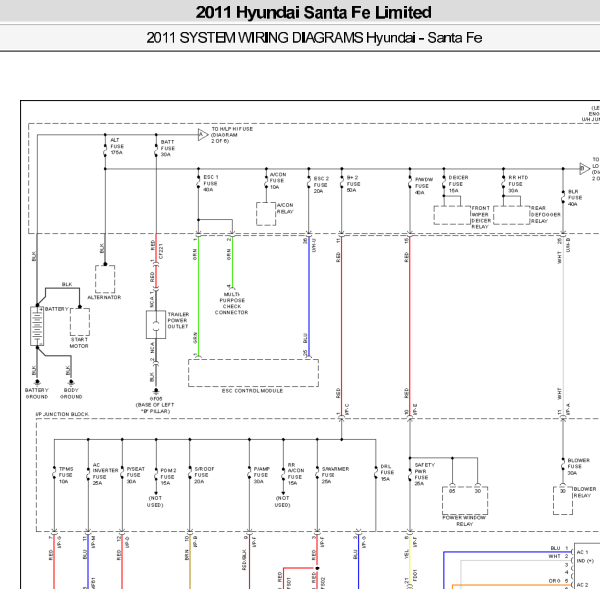Click the 'BATTERY GROUND' label
The height and width of the screenshot is (589, 600).
click(37, 393)
